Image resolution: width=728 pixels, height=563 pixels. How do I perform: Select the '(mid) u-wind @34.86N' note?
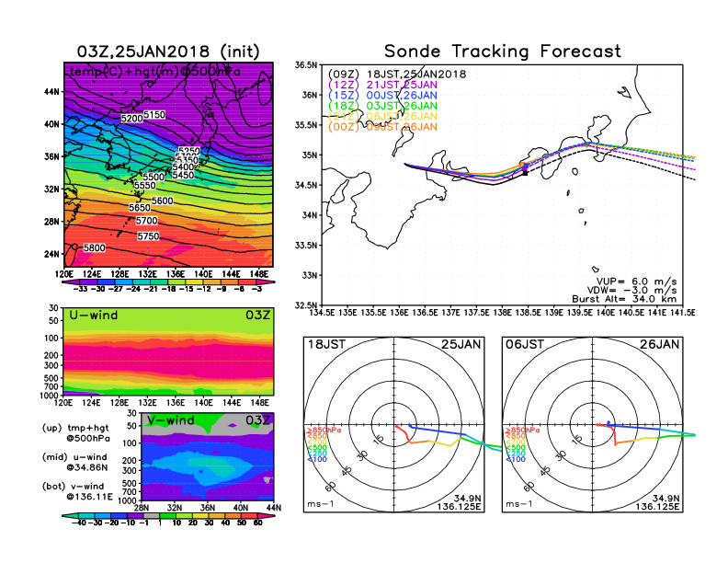click(x=75, y=462)
